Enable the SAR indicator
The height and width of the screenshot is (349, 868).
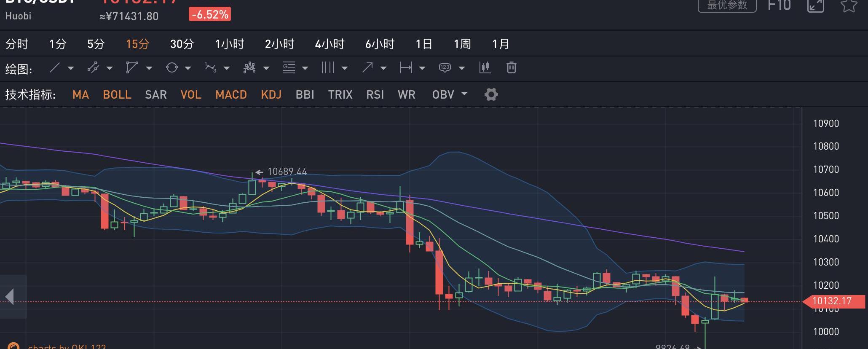tap(156, 94)
